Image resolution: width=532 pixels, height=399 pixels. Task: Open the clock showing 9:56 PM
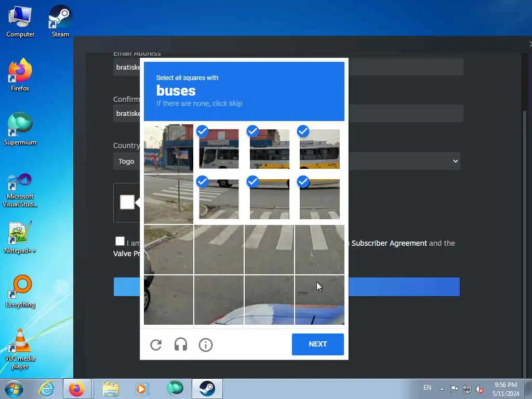506,389
